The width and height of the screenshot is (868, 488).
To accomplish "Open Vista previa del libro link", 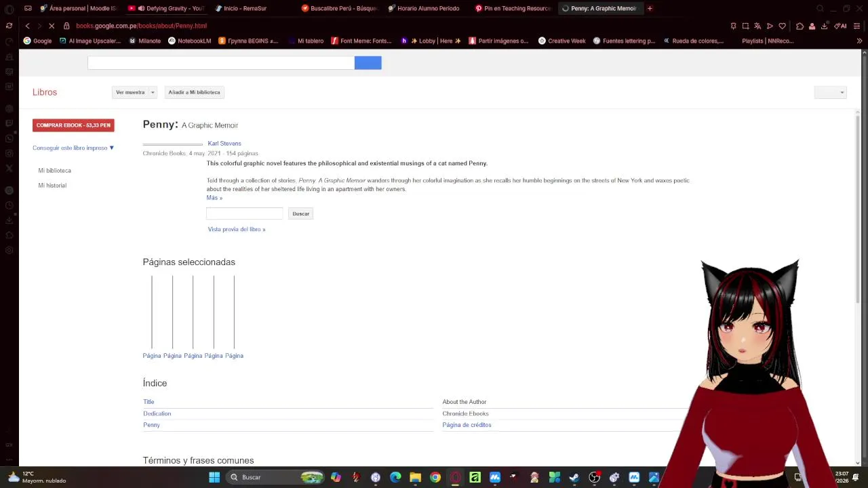I will (237, 229).
